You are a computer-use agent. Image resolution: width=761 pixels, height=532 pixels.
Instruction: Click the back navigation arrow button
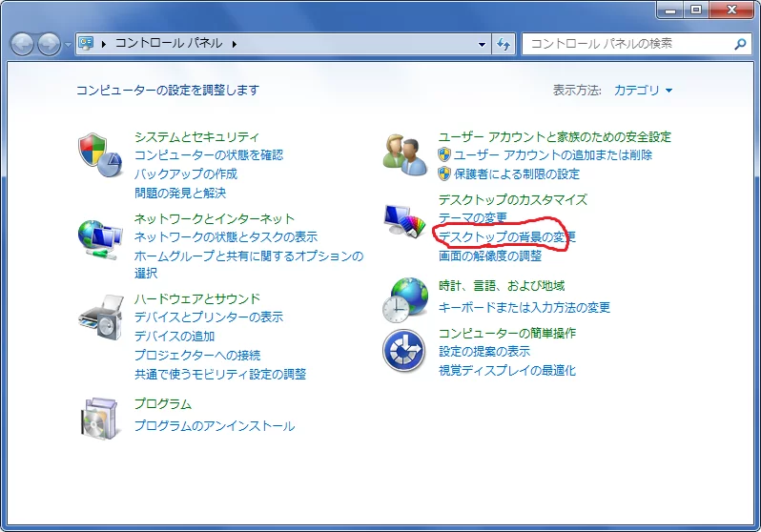tap(23, 44)
